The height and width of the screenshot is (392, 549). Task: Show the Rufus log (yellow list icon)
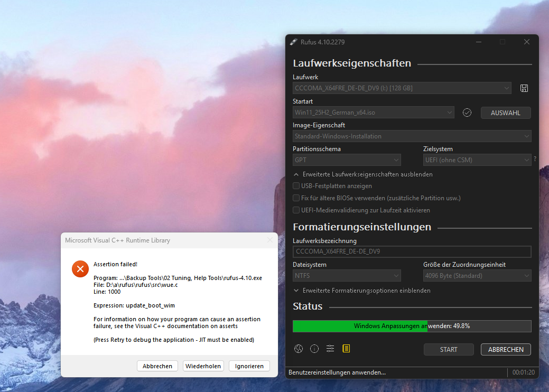tap(346, 349)
